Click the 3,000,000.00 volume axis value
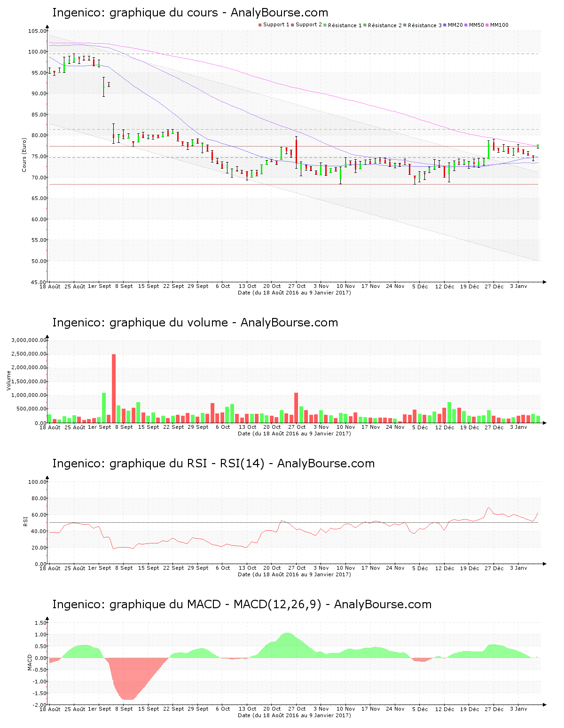The image size is (564, 728). [29, 340]
